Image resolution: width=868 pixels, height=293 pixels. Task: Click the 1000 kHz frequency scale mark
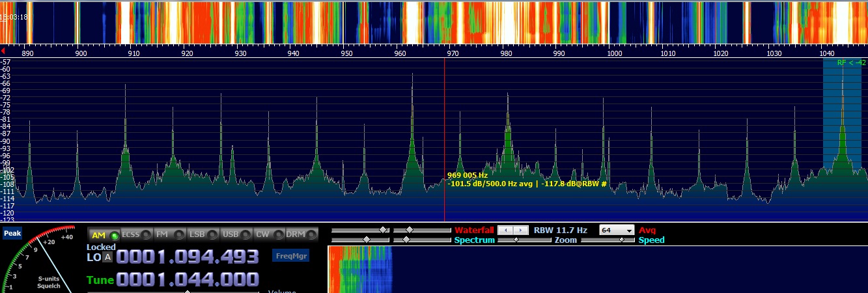[x=614, y=54]
